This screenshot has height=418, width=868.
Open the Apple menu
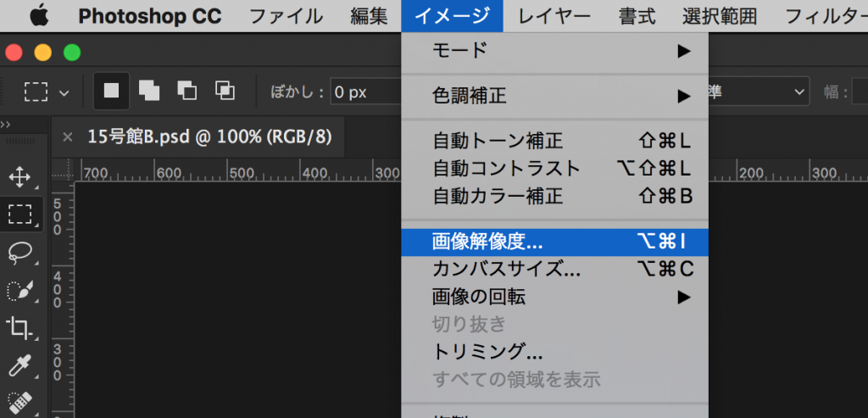[x=40, y=16]
